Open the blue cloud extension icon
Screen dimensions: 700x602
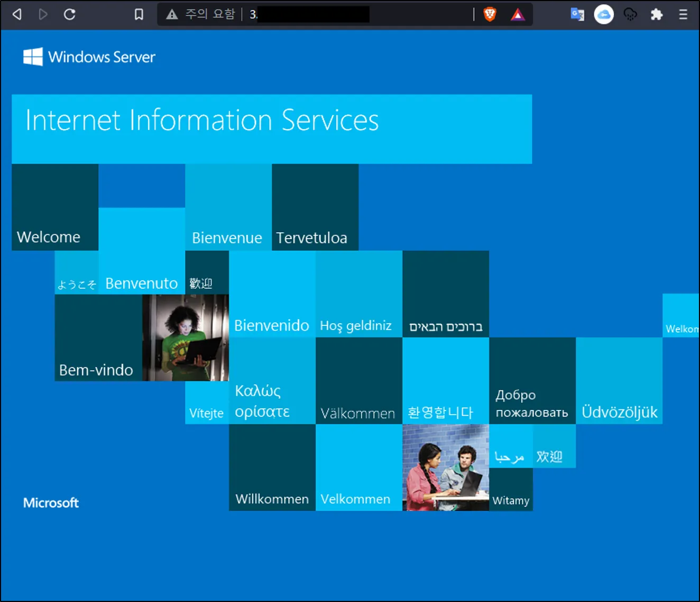coord(604,14)
